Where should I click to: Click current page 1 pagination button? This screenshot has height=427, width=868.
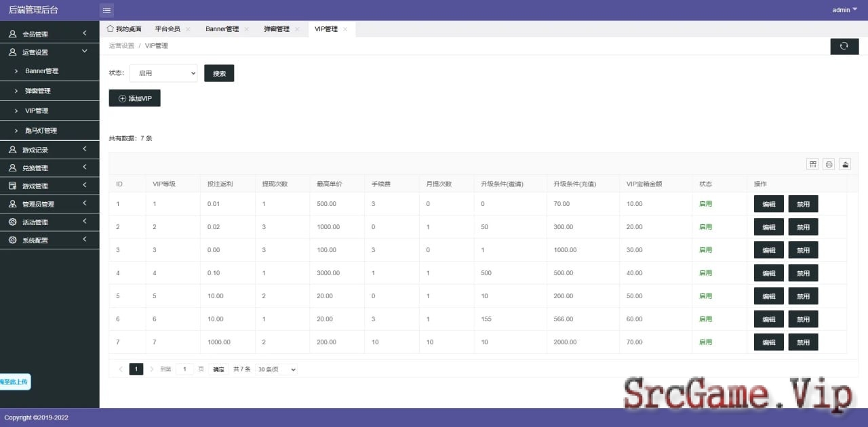click(x=136, y=369)
